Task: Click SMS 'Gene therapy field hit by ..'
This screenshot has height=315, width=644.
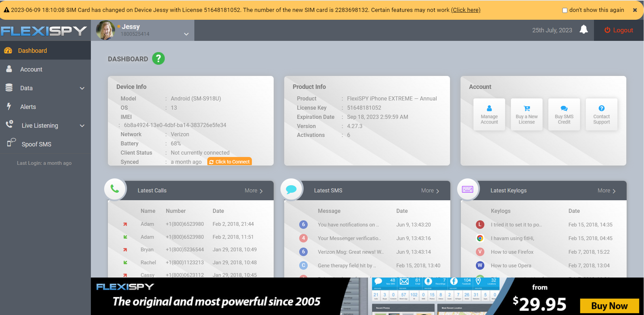Action: click(347, 266)
